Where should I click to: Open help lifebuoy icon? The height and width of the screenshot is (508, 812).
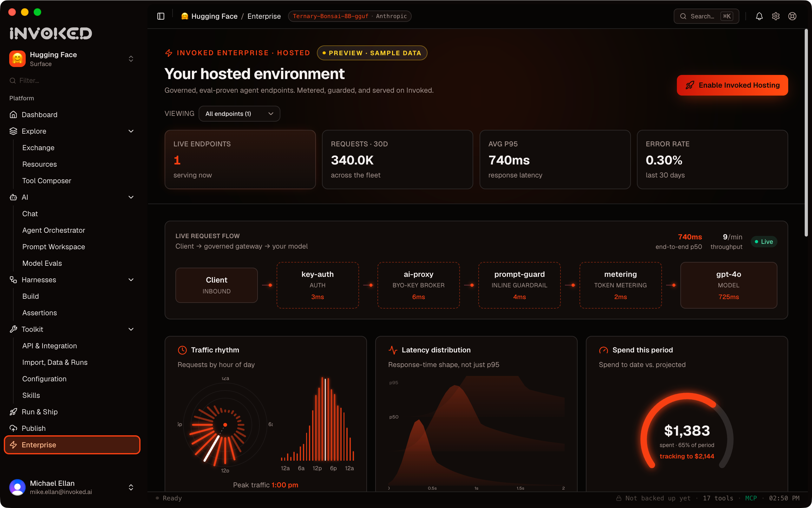pos(792,16)
